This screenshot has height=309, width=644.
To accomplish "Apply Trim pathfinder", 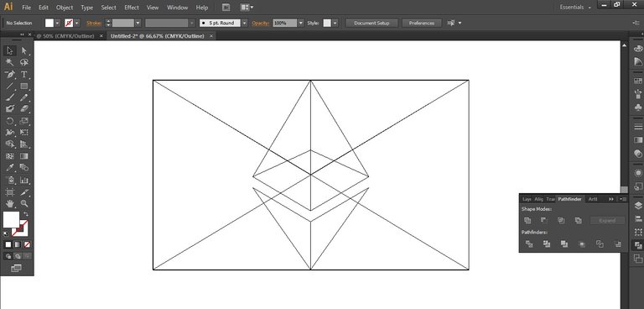I will 547,244.
